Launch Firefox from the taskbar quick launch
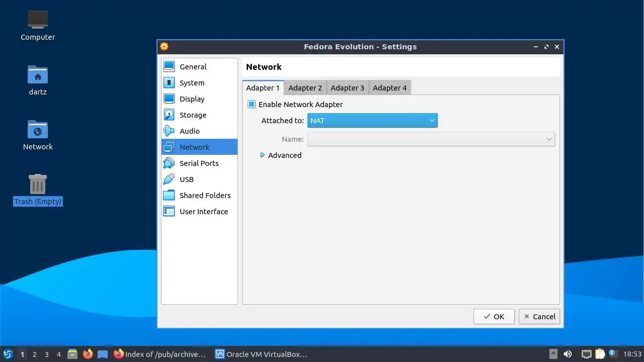Image resolution: width=644 pixels, height=362 pixels. tap(88, 354)
